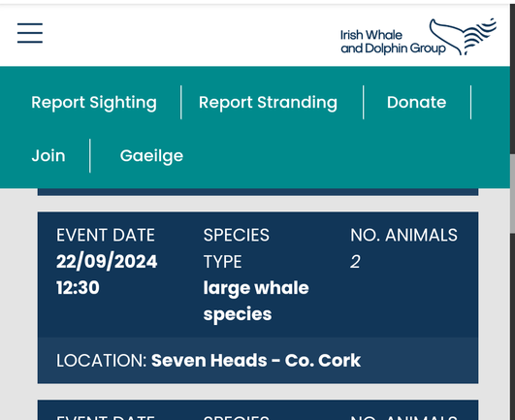This screenshot has width=515, height=420.
Task: Open the Join membership link
Action: [48, 155]
